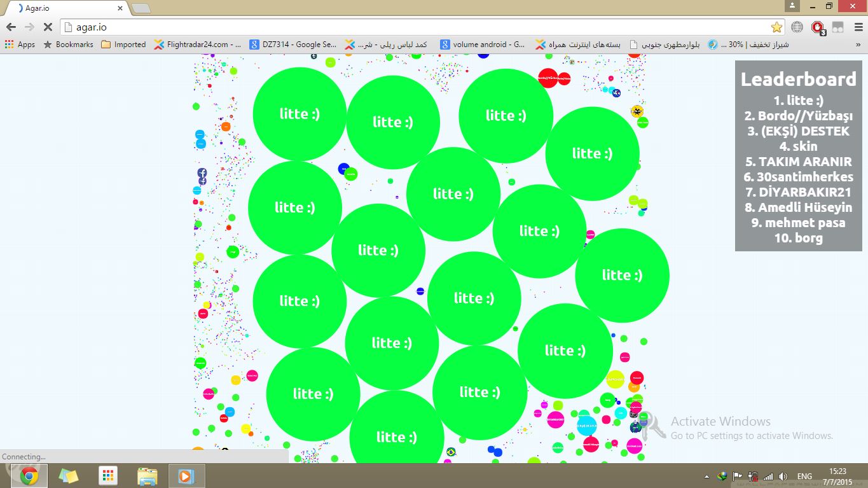Expand the Imported bookmarks folder
The width and height of the screenshot is (868, 488).
123,45
